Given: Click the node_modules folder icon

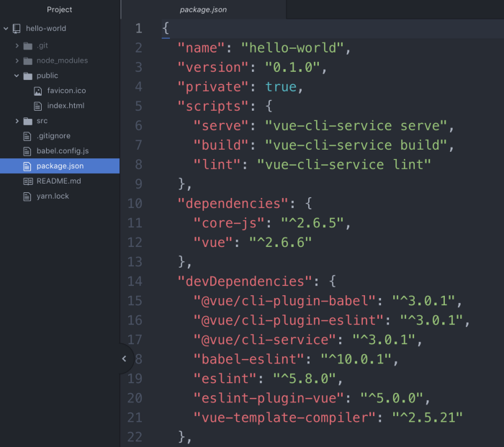Looking at the screenshot, I should pos(27,60).
